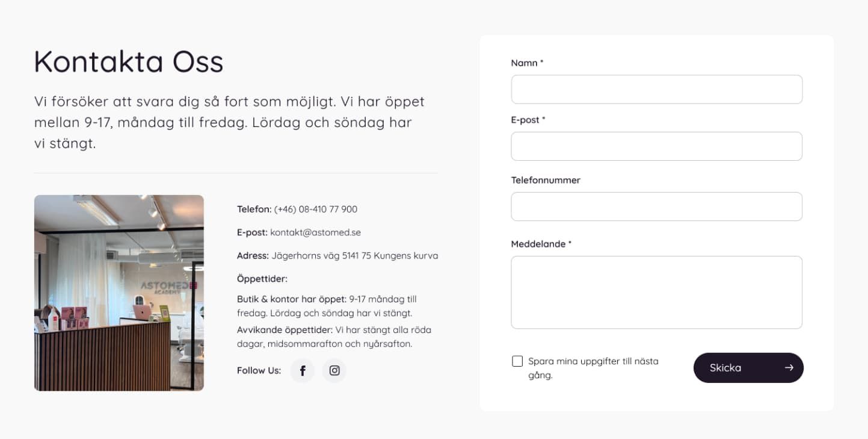Open the Instagram profile icon

(x=334, y=371)
